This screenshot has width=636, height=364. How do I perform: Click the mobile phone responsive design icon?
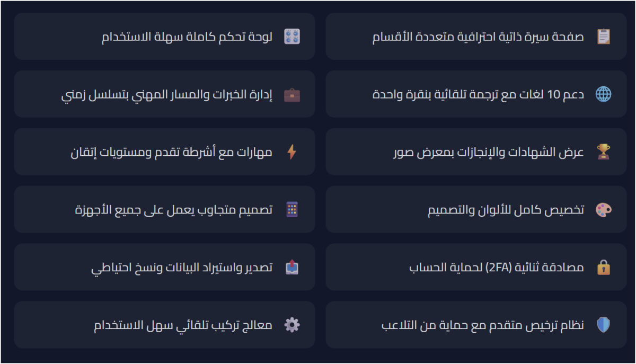tap(291, 210)
